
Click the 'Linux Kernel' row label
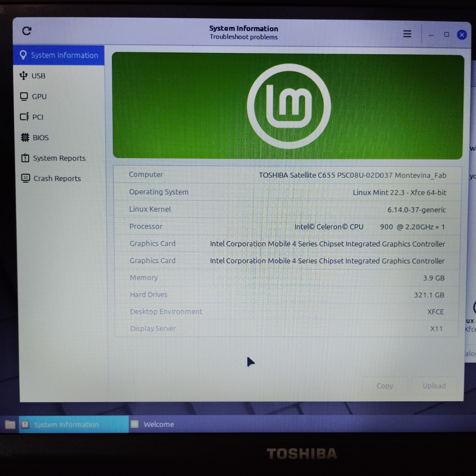[x=150, y=209]
